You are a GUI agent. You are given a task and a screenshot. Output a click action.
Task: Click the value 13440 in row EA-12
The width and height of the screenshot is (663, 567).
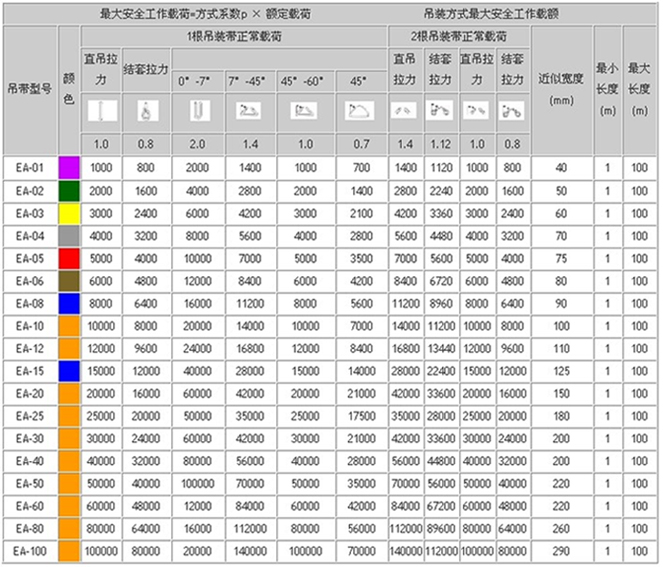441,349
